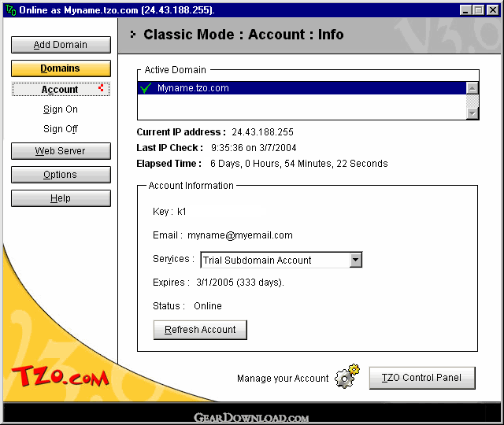Click Active Domain list scroll up arrow
This screenshot has width=504, height=425.
pos(472,88)
